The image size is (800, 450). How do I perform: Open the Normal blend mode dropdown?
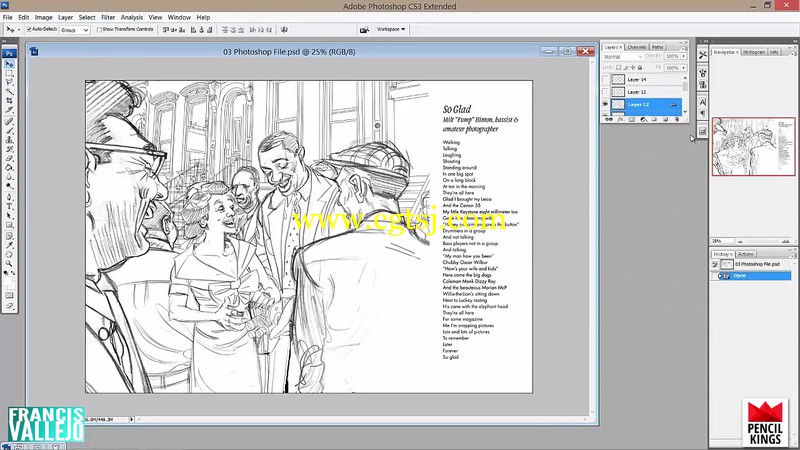622,57
